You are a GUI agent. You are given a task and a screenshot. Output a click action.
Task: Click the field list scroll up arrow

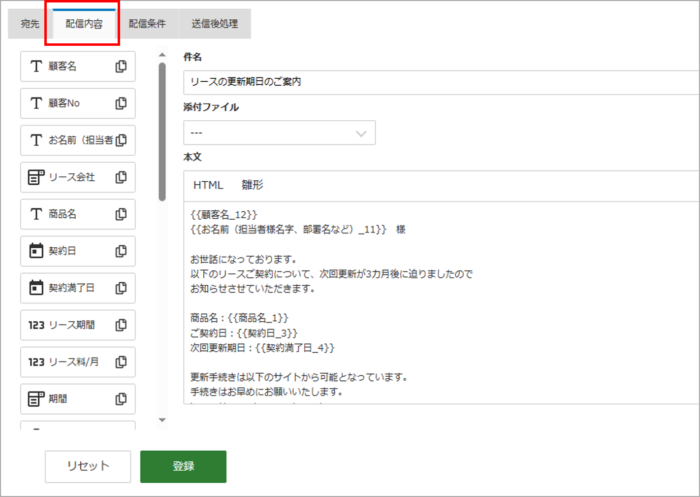click(162, 55)
